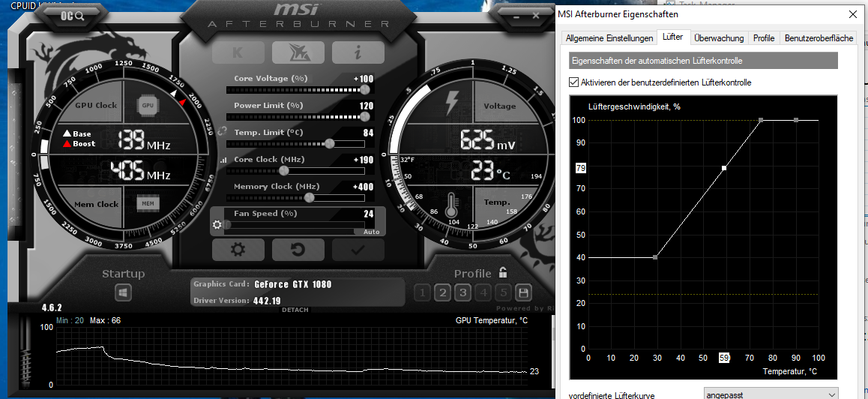This screenshot has width=868, height=399.
Task: Toggle the Windows Startup icon
Action: pos(123,292)
